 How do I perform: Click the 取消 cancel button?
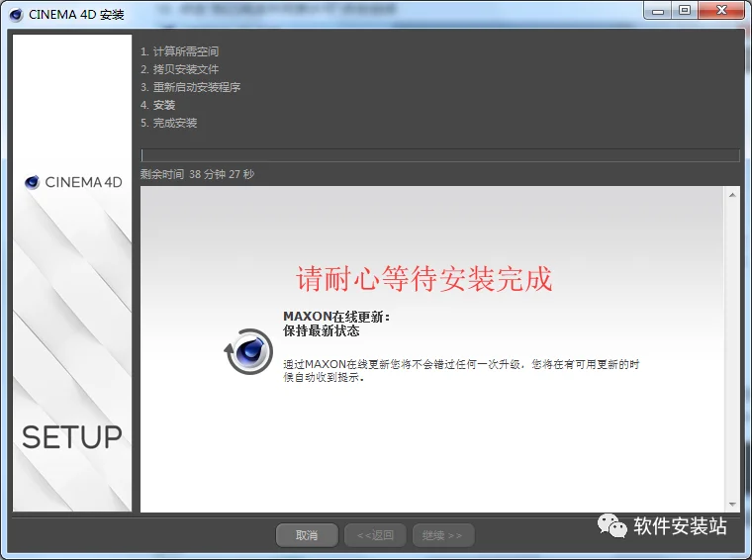click(307, 535)
